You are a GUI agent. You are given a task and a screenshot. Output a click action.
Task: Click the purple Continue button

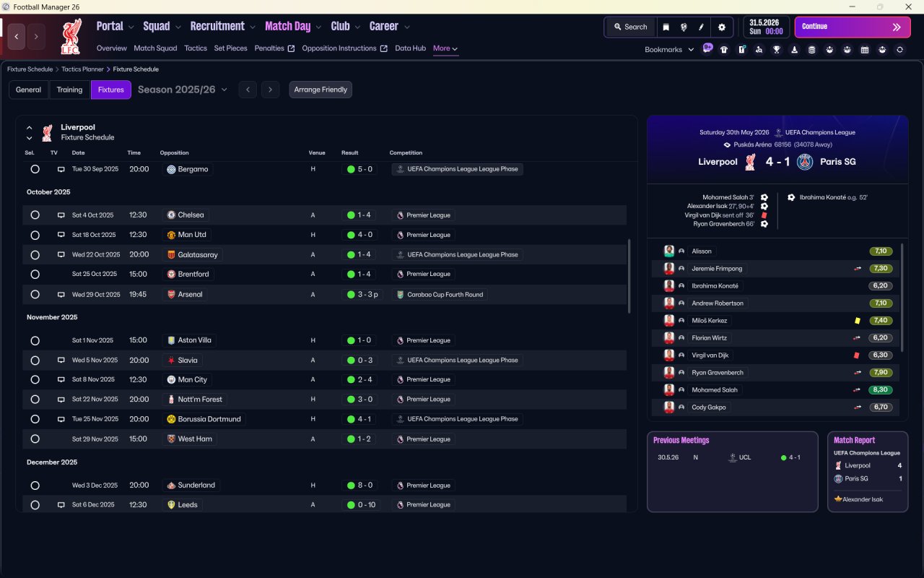point(853,27)
